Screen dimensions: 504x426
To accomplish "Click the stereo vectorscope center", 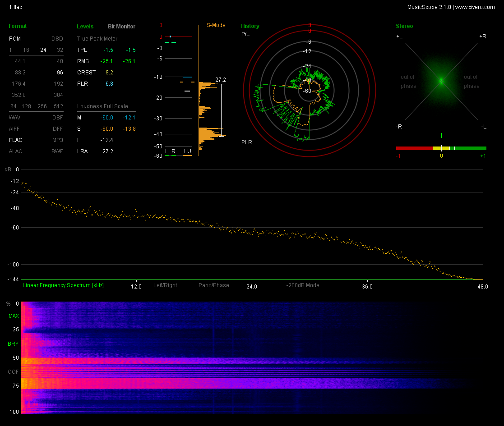I will [441, 81].
